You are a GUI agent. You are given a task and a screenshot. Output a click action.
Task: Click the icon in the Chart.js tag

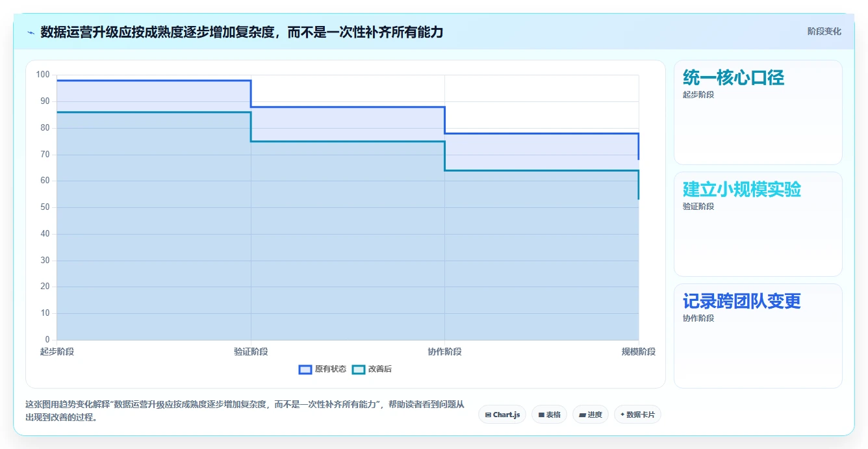pos(488,415)
